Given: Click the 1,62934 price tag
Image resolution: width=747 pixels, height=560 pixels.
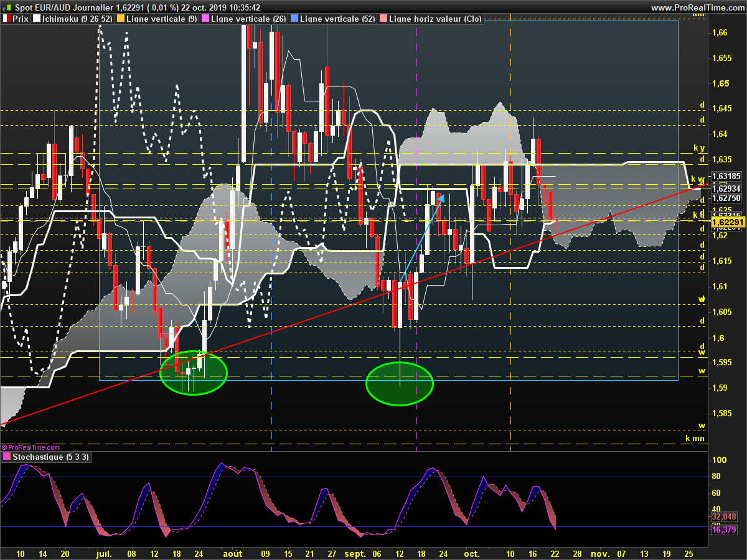Looking at the screenshot, I should click(726, 188).
